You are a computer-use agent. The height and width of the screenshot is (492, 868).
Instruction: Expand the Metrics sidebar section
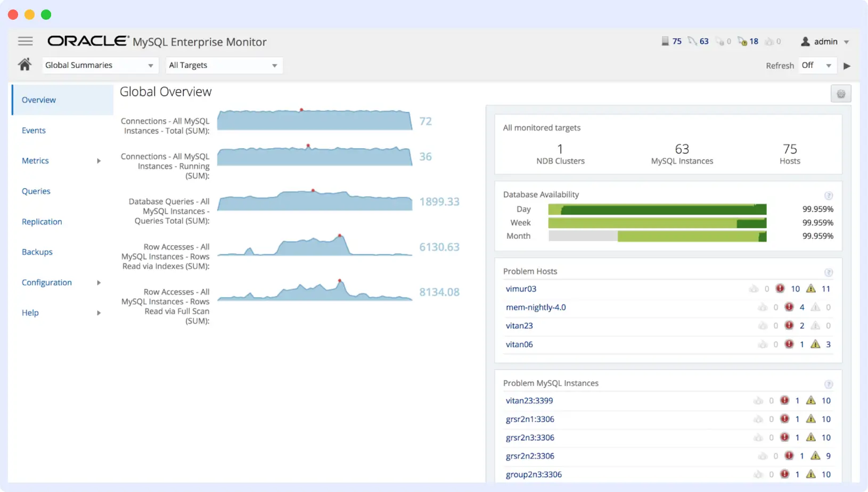pyautogui.click(x=35, y=160)
